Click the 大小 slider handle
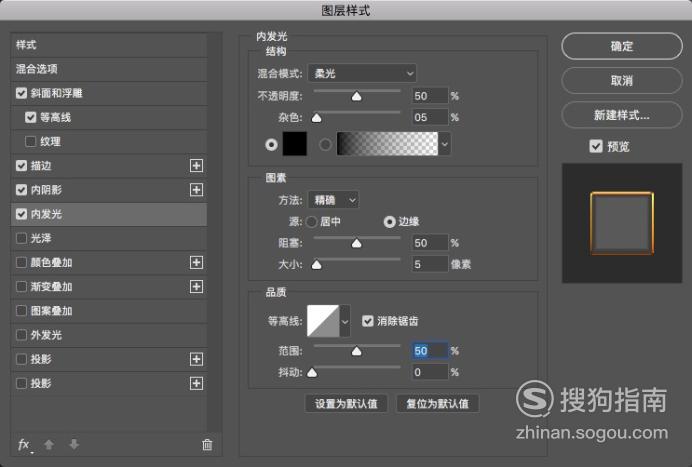Viewport: 692px width, 467px height. click(x=316, y=265)
